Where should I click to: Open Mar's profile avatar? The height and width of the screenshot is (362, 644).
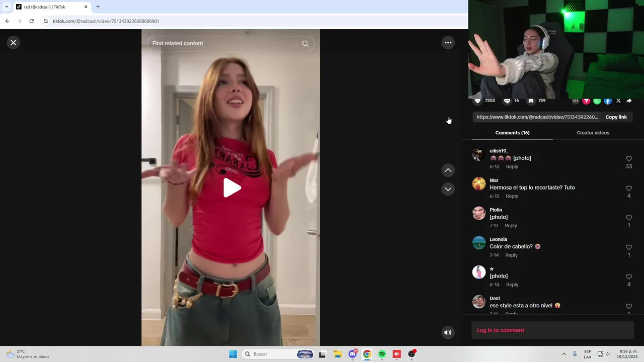pyautogui.click(x=479, y=184)
